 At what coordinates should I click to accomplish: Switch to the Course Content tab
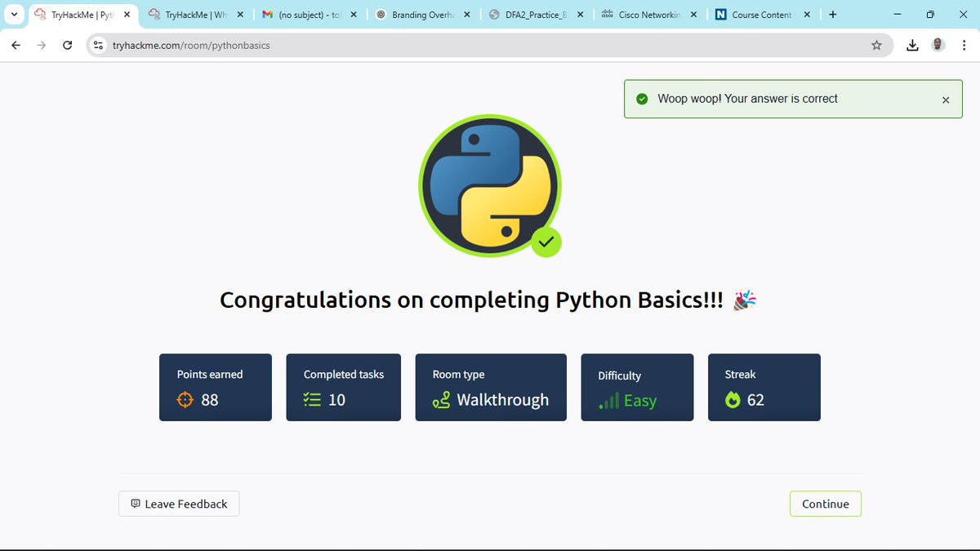click(x=763, y=15)
